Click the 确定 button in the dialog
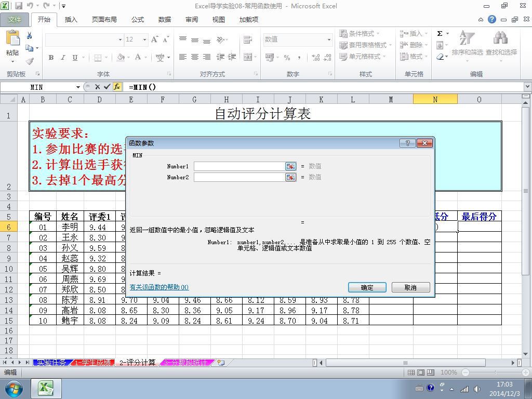 coord(367,287)
